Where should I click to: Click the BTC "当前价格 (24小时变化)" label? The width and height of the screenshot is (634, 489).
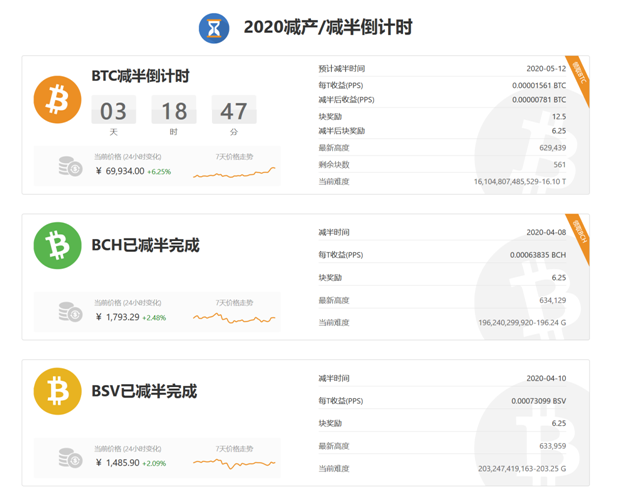[128, 157]
